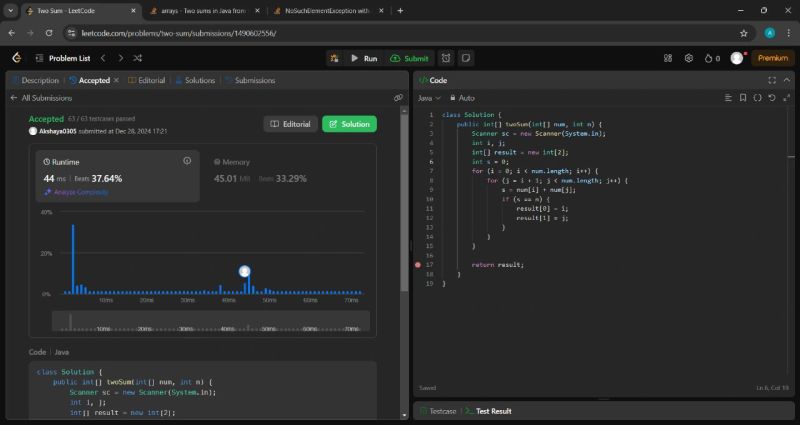Go back to All Submissions

(41, 98)
